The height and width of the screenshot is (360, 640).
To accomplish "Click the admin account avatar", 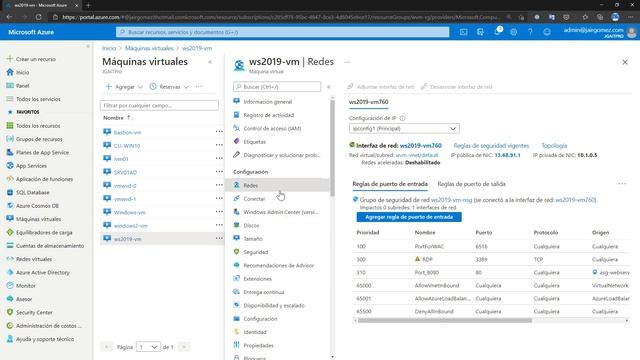I will (632, 32).
